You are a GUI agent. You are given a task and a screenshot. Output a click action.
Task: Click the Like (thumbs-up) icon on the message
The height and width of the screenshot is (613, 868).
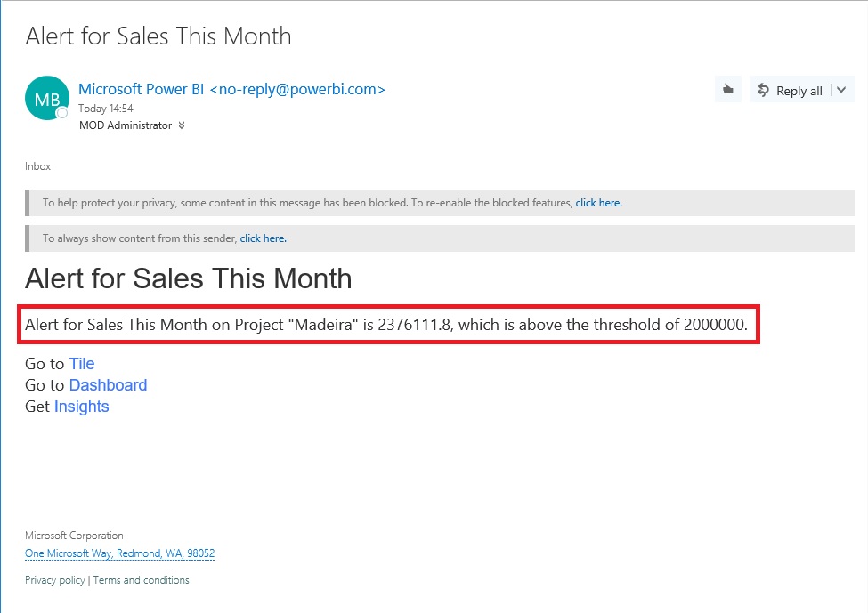coord(727,89)
